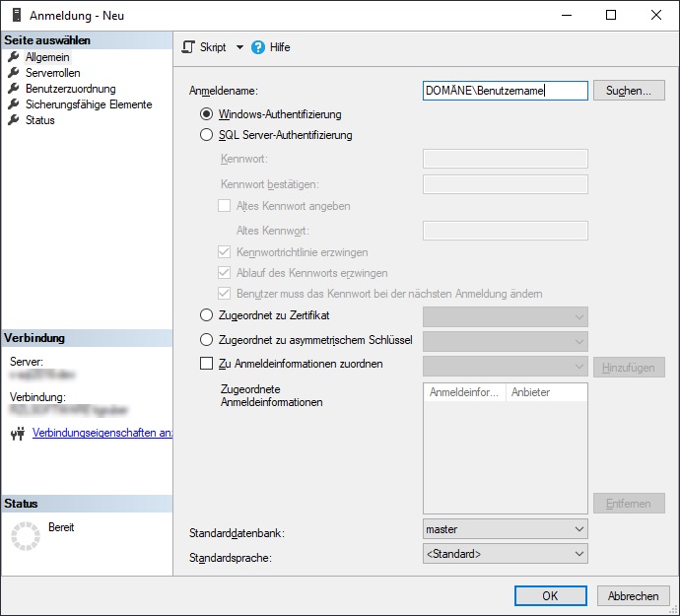Open the Standarddatenbank dropdown showing master
Viewport: 680px width, 616px height.
click(x=506, y=529)
